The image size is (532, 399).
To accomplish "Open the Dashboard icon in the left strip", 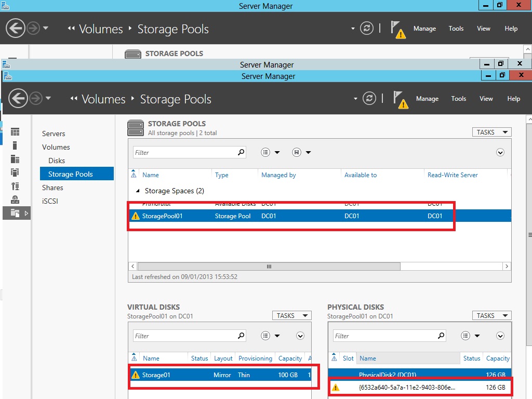I will [15, 132].
